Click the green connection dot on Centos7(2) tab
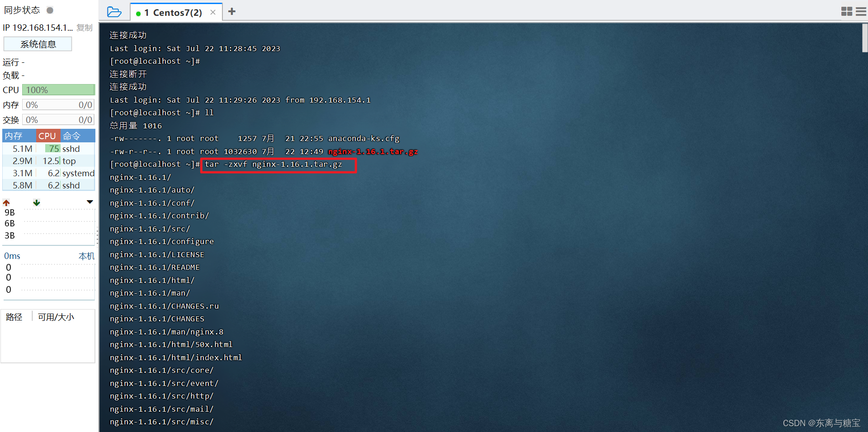 [x=138, y=14]
